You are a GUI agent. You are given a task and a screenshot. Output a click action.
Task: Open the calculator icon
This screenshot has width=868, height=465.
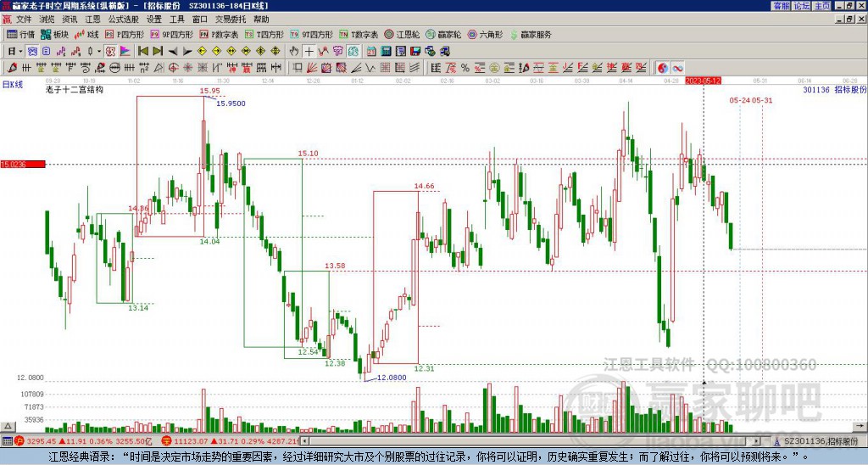click(x=386, y=52)
